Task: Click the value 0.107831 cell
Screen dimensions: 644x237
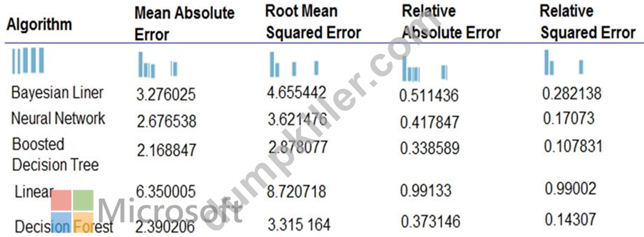Action: (x=573, y=146)
